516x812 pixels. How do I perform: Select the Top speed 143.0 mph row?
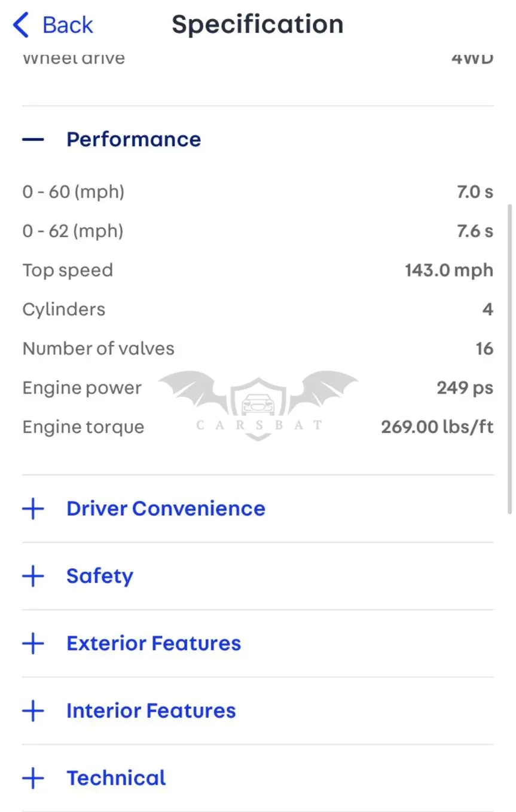click(x=258, y=270)
